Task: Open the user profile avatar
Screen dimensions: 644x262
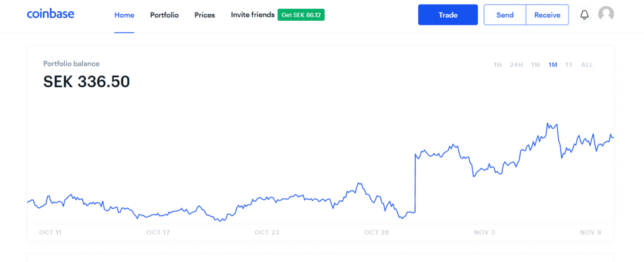Action: 606,14
